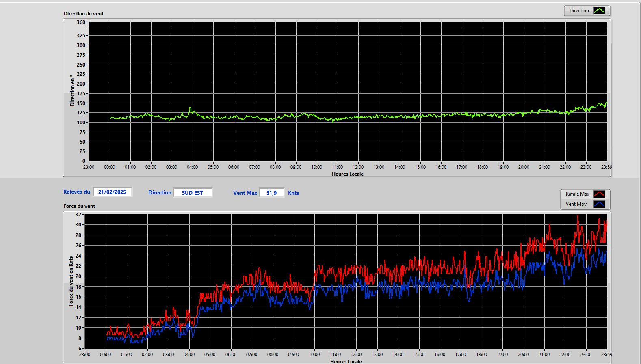This screenshot has height=364, width=641.
Task: Click 23:59 on the direction chart time axis
Action: point(606,167)
